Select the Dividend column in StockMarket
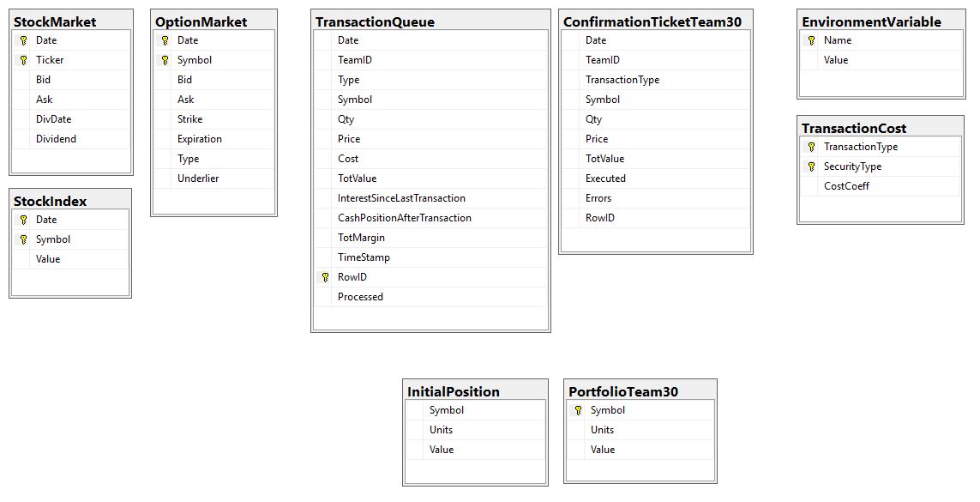Viewport: 980px width, 502px height. (56, 139)
